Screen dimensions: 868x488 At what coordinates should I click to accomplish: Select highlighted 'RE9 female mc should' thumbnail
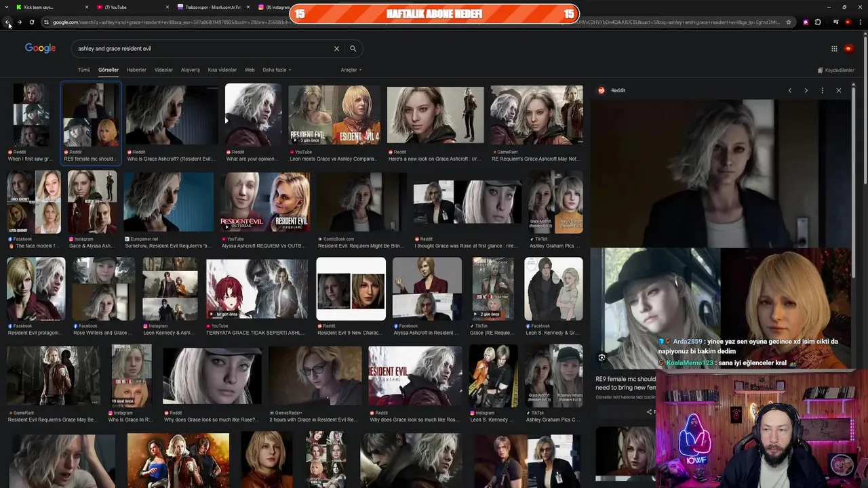[91, 123]
